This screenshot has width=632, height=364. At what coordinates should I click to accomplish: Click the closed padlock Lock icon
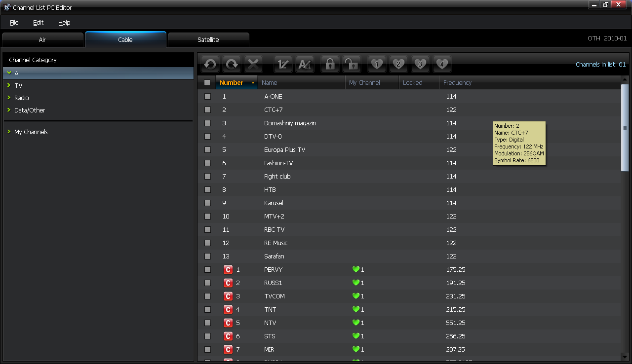(330, 64)
